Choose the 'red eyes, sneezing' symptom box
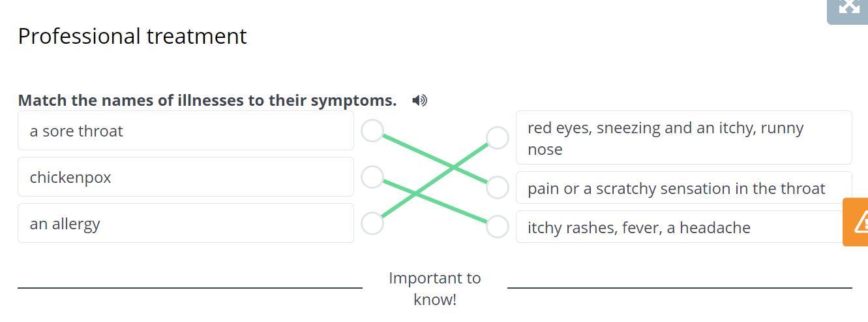 (x=683, y=138)
